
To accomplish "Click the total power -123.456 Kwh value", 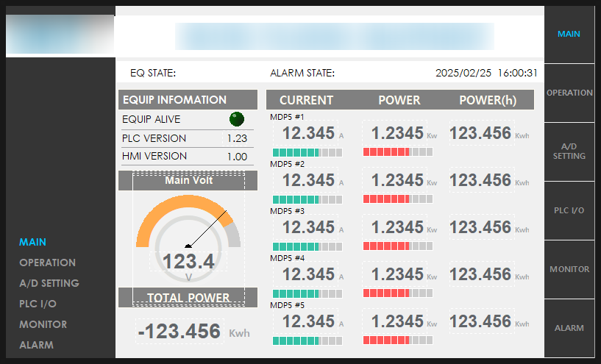I will click(179, 331).
